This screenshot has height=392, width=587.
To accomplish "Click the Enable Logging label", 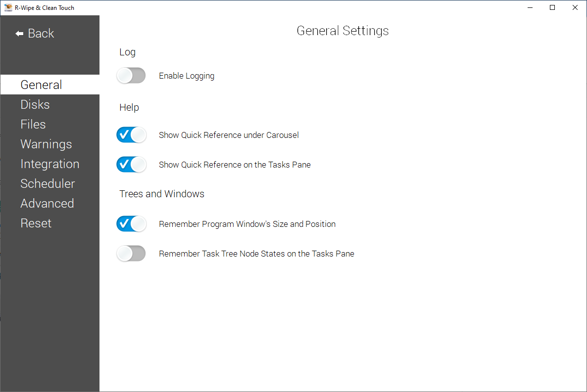I will tap(187, 76).
